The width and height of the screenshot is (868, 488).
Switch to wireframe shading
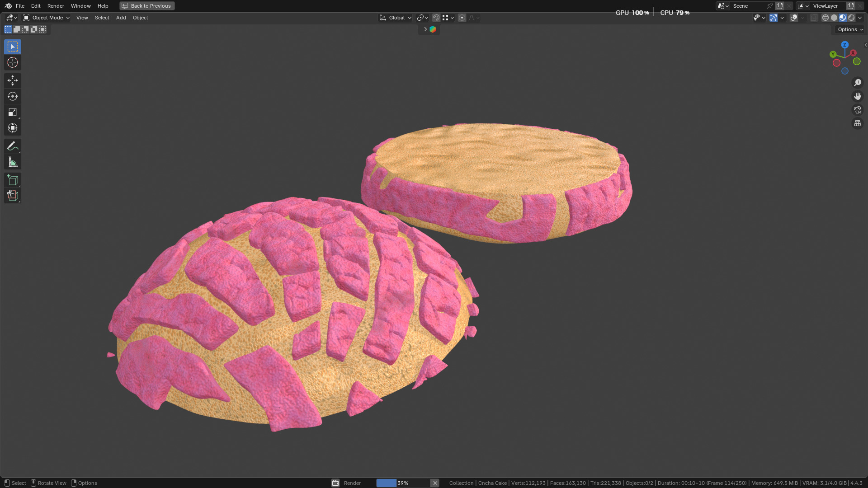coord(826,18)
